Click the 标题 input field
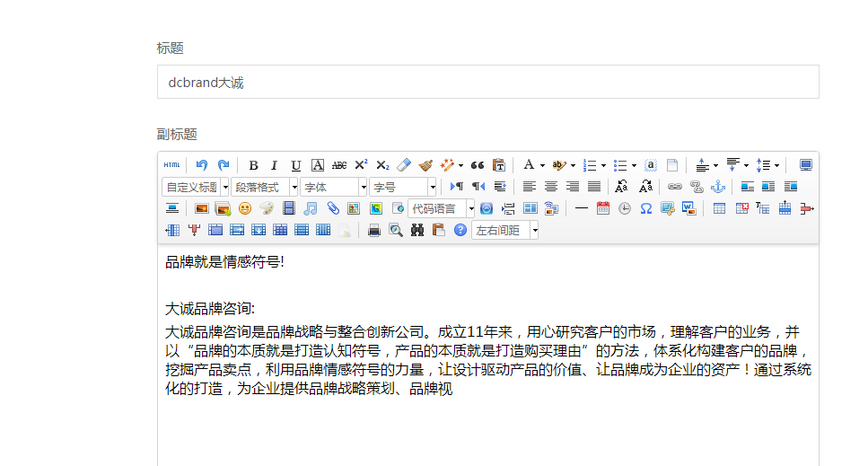 pos(487,82)
